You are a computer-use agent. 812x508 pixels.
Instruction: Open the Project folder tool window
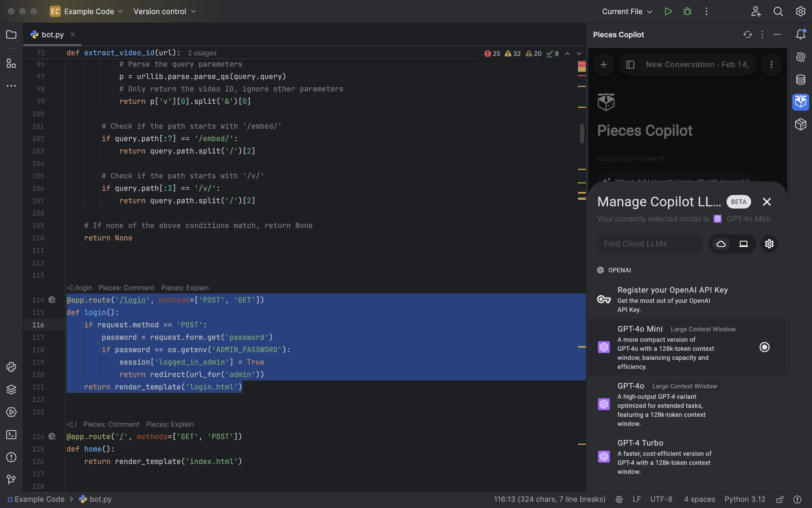pyautogui.click(x=11, y=35)
